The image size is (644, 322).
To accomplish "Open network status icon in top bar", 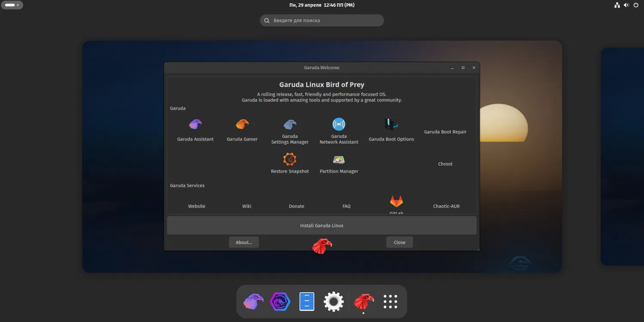I will (x=617, y=5).
